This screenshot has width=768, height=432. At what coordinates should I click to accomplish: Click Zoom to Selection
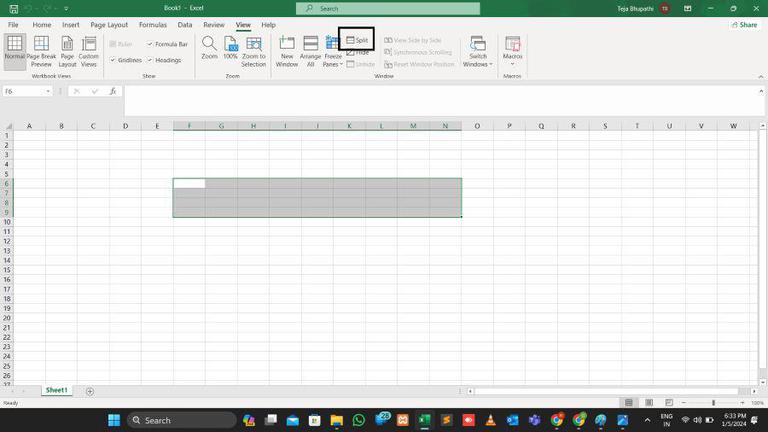click(x=254, y=51)
